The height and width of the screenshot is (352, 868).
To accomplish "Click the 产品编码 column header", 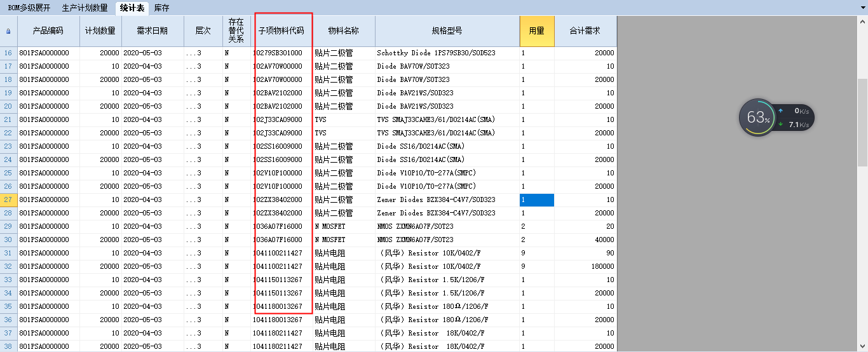I will (x=48, y=31).
